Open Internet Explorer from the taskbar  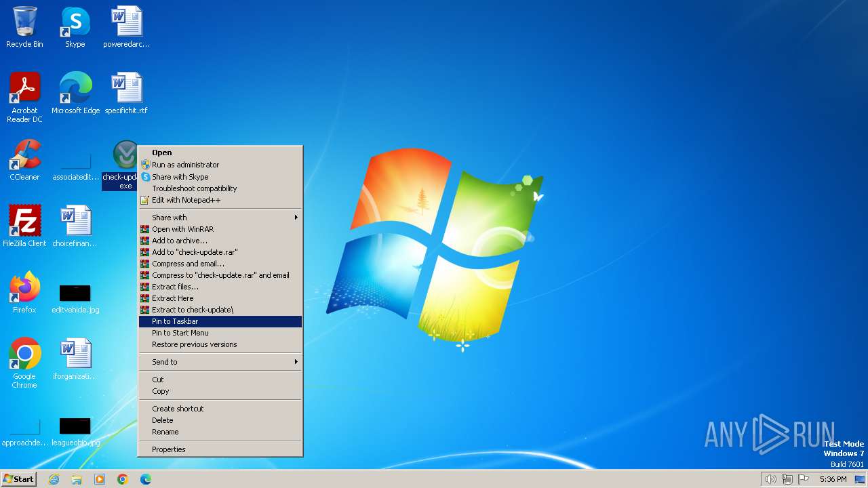[x=54, y=479]
